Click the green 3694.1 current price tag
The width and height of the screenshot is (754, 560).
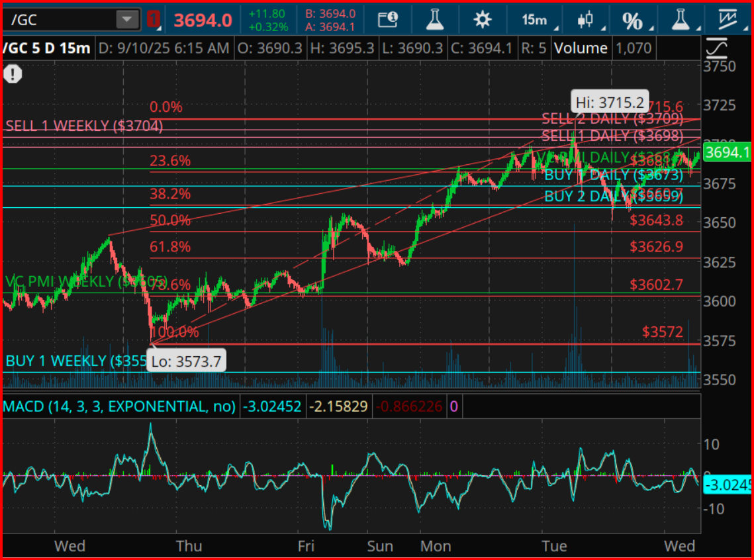[x=727, y=152]
